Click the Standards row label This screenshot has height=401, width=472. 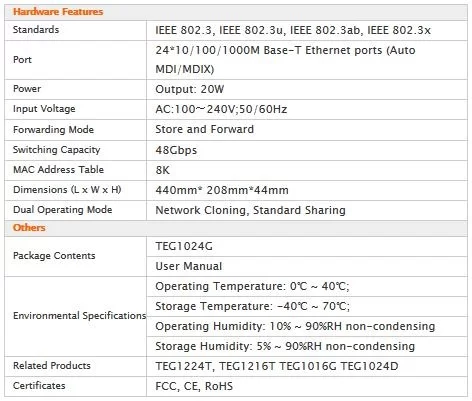36,30
